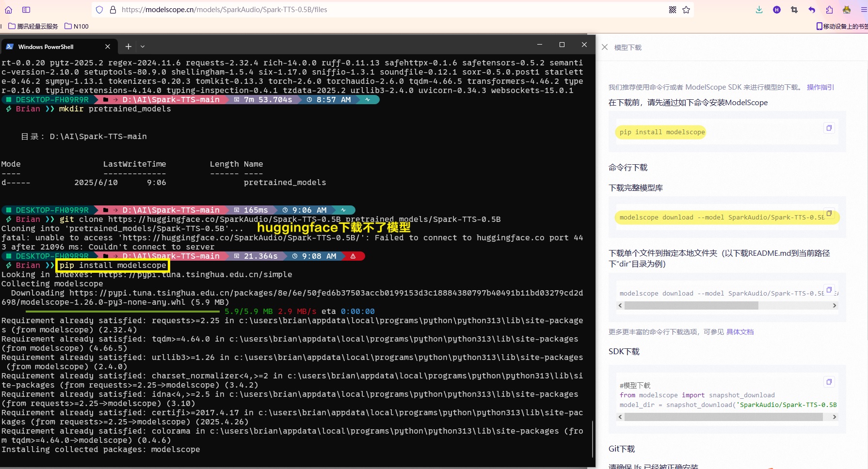Screen dimensions: 868x469
Task: Open the N100 bookmark folder
Action: tap(77, 26)
